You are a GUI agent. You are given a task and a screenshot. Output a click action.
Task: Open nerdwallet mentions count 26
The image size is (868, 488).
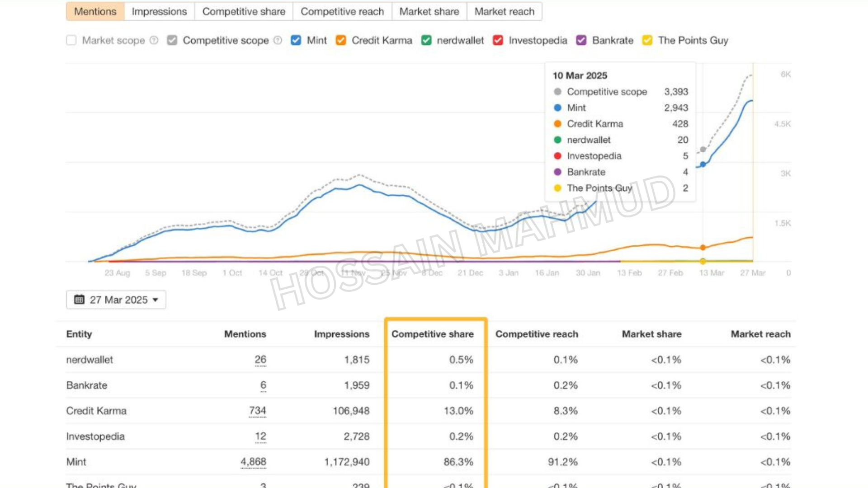(x=260, y=360)
